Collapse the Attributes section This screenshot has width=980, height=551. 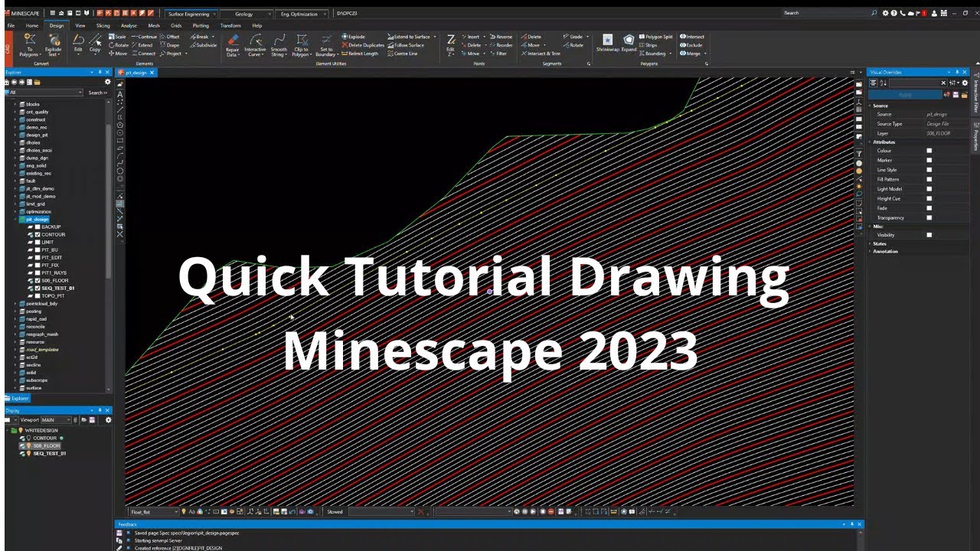pos(871,142)
